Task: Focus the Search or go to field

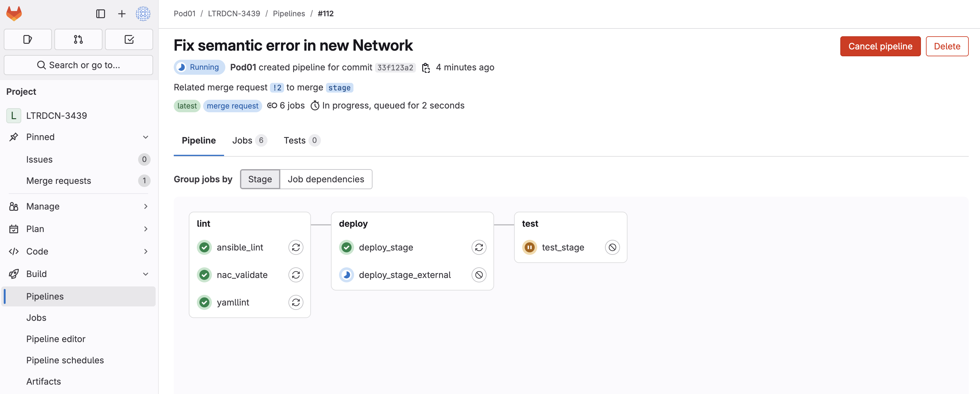Action: click(78, 65)
